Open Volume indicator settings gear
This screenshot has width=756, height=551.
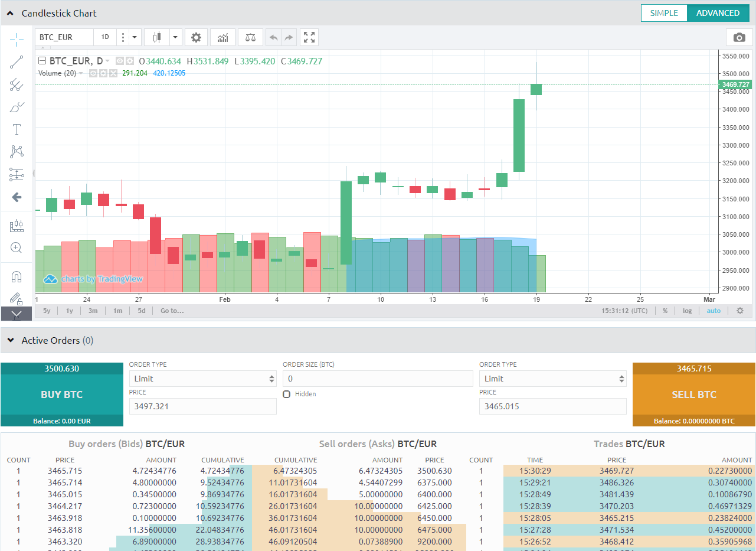103,73
